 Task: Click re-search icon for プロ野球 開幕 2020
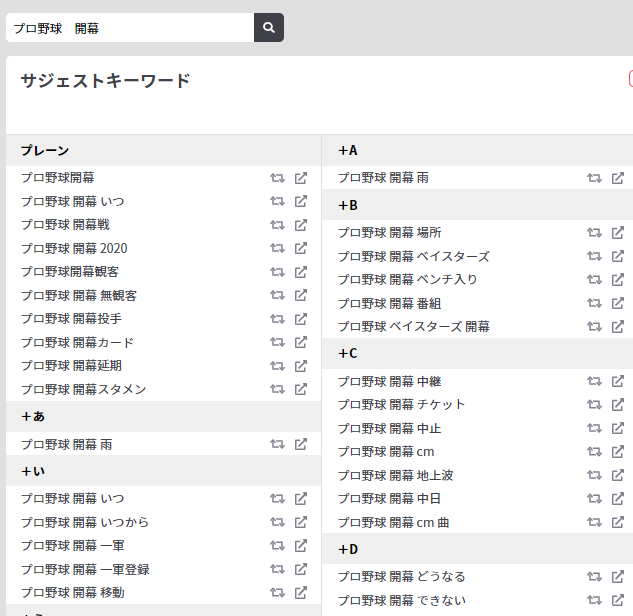pos(277,248)
